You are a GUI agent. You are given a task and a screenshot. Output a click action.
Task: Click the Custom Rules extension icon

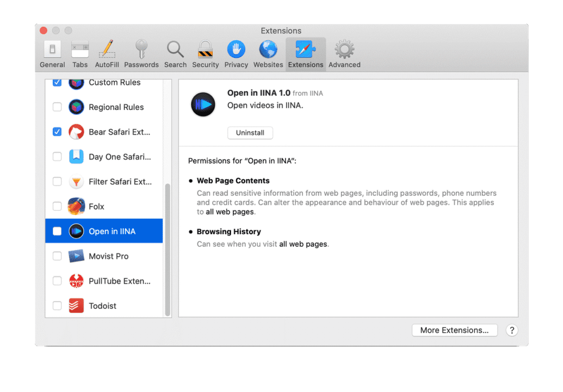[76, 83]
